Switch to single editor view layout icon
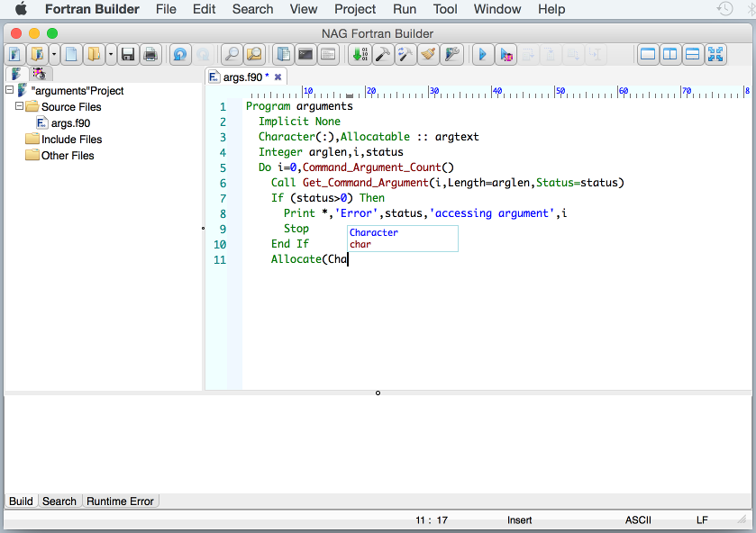The width and height of the screenshot is (756, 533). pos(648,54)
